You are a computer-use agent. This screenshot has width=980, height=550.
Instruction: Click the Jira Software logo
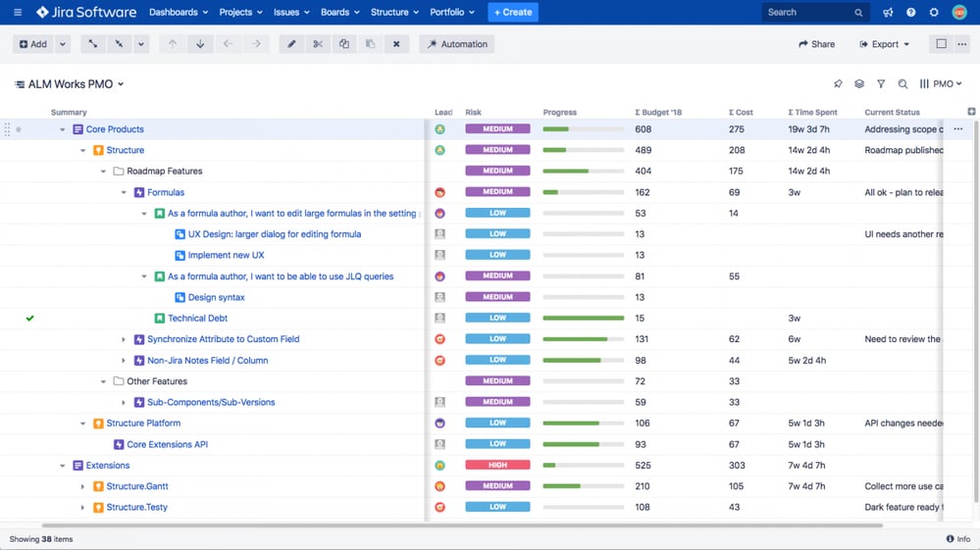tap(86, 12)
